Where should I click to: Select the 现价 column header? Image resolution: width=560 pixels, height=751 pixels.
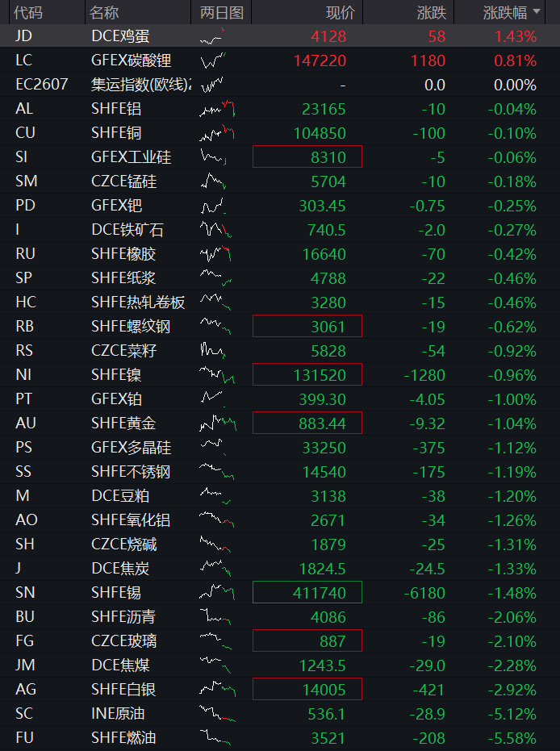[x=341, y=12]
